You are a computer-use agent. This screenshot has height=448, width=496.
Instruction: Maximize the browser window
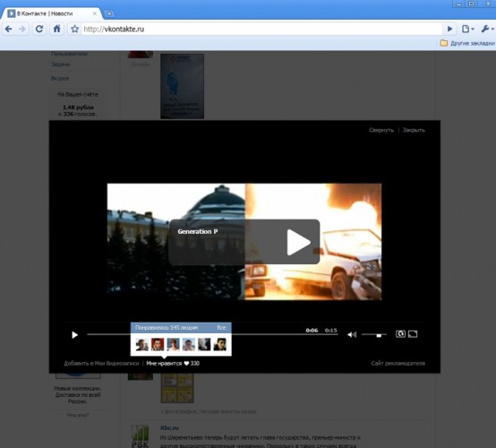(471, 4)
